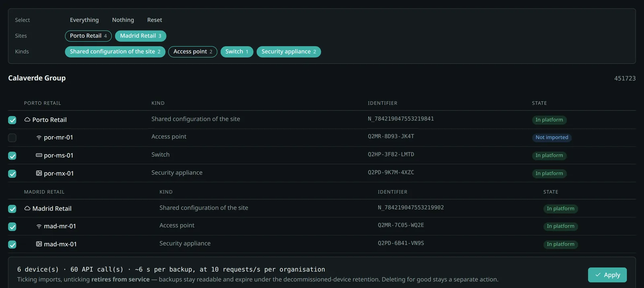Click identifier N_784219047553219902
This screenshot has height=288, width=644.
(411, 207)
